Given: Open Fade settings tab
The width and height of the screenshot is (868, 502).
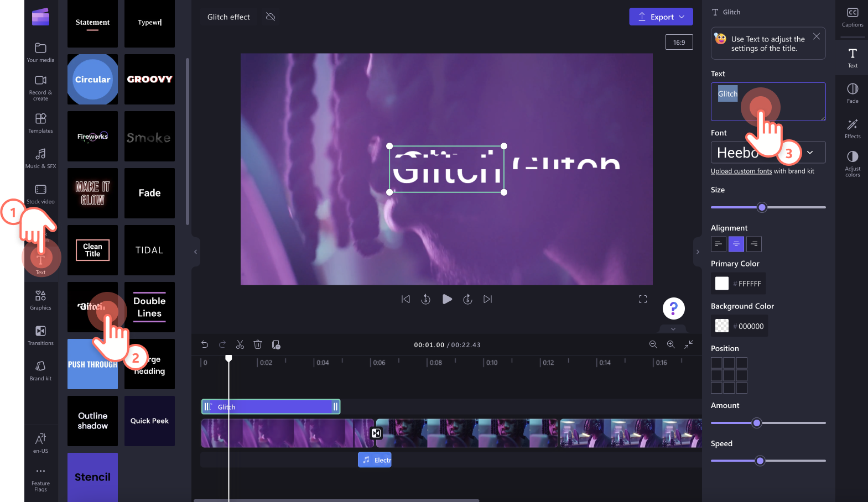Looking at the screenshot, I should [853, 93].
